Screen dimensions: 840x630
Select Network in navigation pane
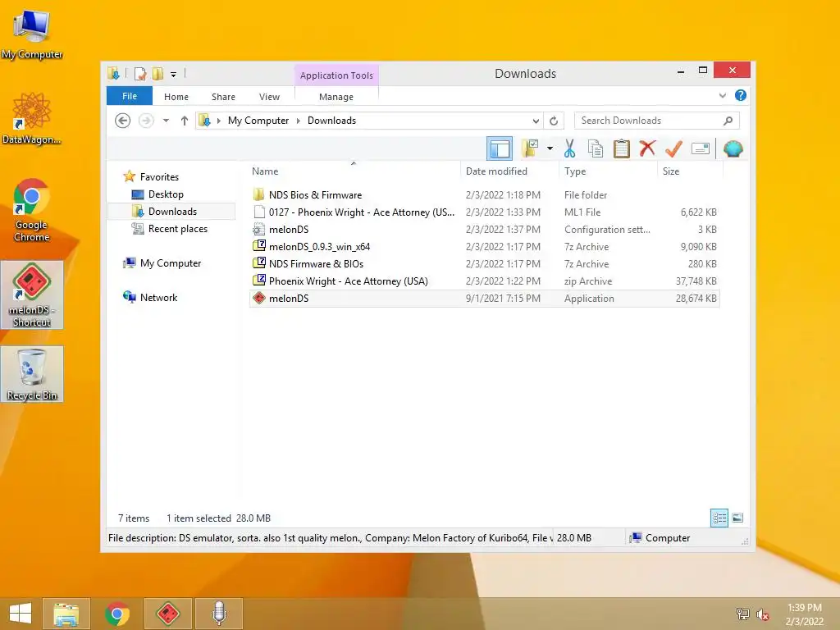click(158, 297)
